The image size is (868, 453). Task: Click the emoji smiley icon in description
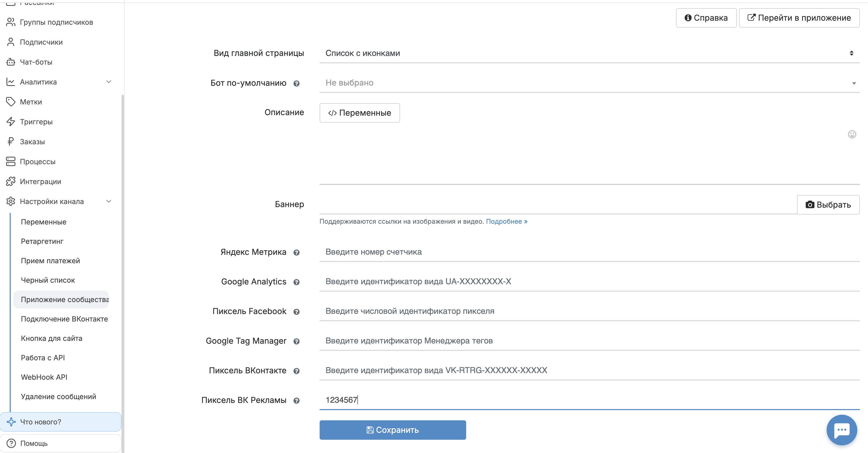pos(852,135)
